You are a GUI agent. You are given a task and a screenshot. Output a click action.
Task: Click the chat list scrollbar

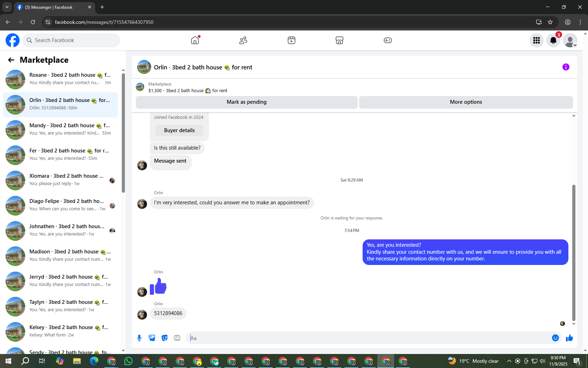(x=123, y=133)
